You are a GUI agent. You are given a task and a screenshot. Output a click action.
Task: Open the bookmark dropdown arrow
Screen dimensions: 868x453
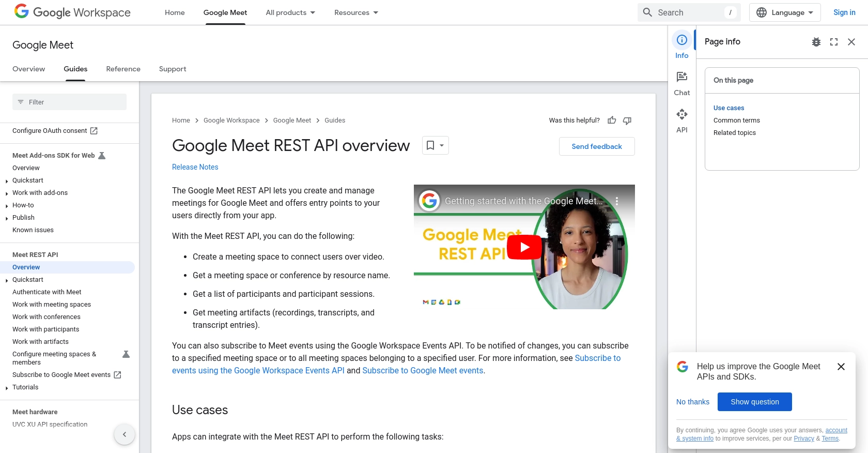[x=442, y=146]
